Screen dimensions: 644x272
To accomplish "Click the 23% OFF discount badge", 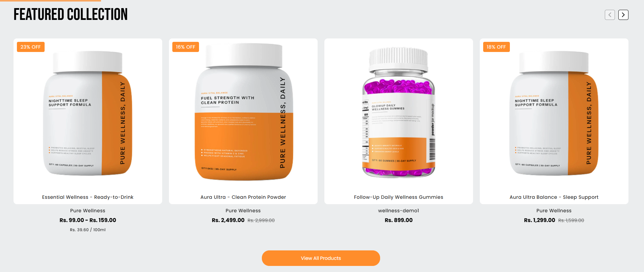I will 31,47.
